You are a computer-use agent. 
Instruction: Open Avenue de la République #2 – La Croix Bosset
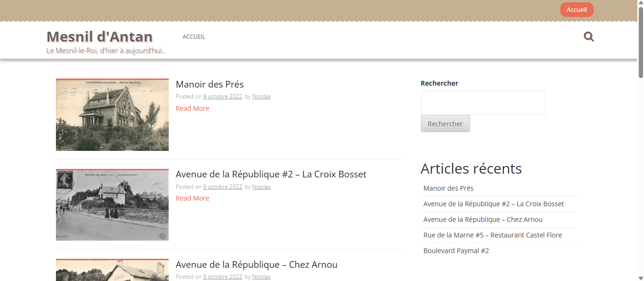tap(271, 174)
